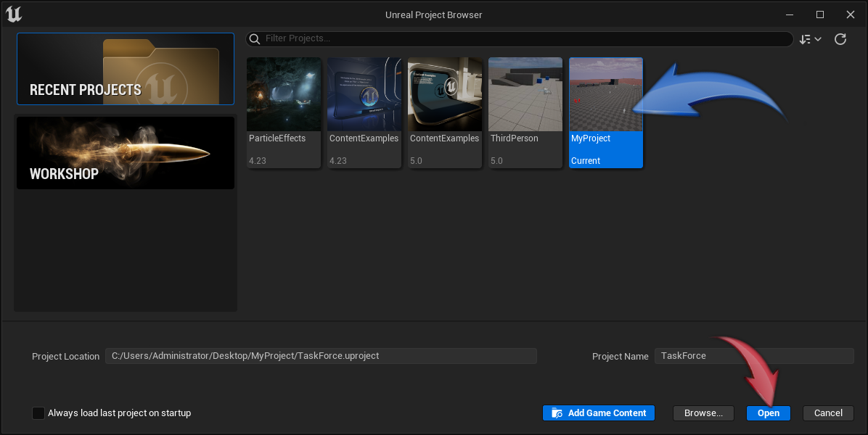Click the Unreal Engine logo icon
This screenshot has width=868, height=435.
tap(14, 14)
